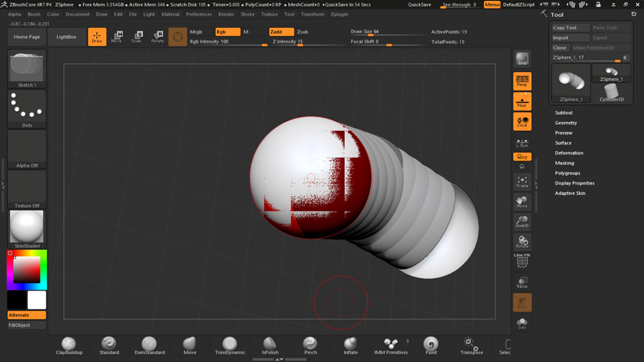
Task: Toggle the Floor grid button
Action: [522, 102]
